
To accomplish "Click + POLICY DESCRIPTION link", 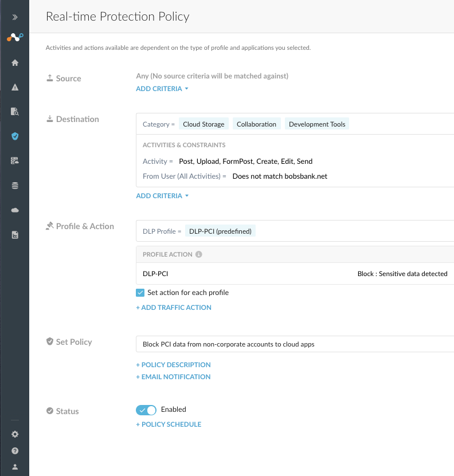I will [x=173, y=364].
